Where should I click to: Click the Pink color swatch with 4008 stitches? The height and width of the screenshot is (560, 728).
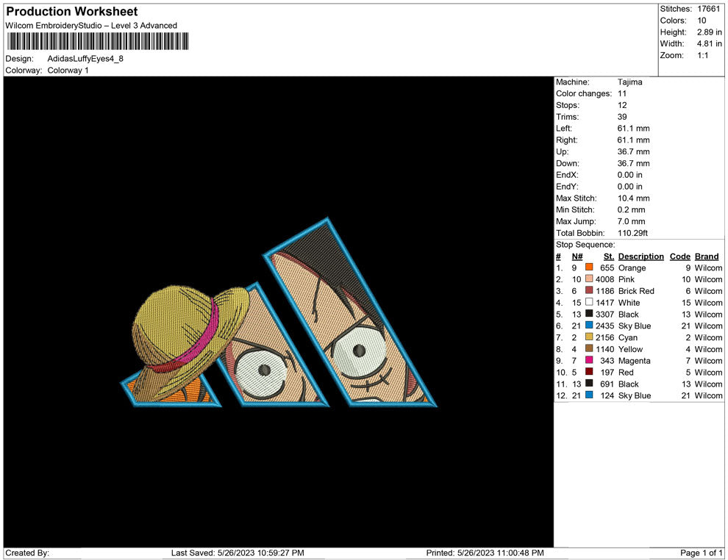589,279
